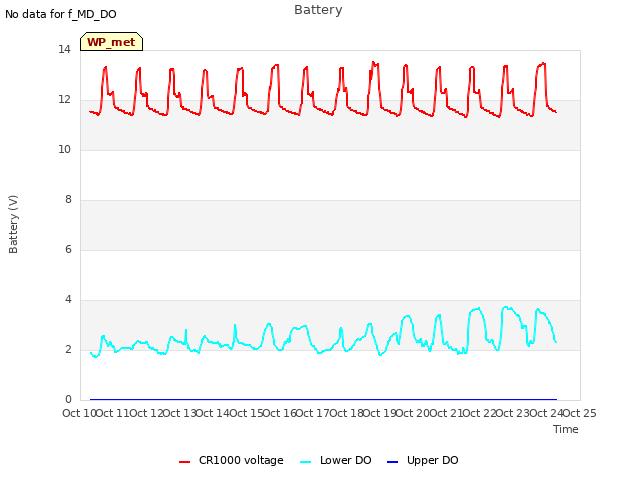This screenshot has height=480, width=640.
Task: Click the 'No data for f_MD_DO' message
Action: [61, 14]
